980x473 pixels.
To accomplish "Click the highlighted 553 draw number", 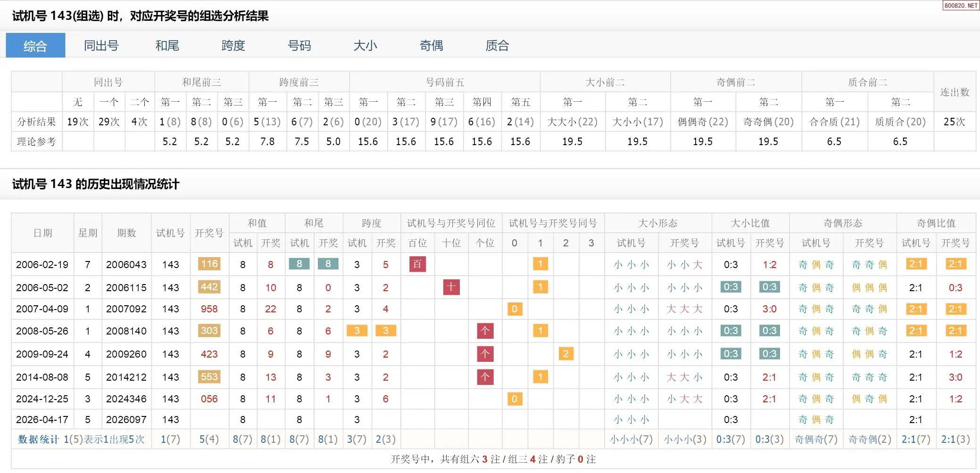I will pyautogui.click(x=209, y=377).
